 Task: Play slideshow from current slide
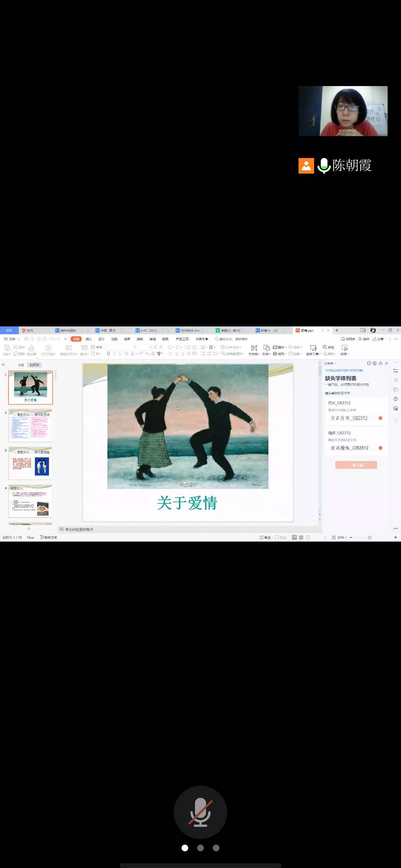[48, 348]
